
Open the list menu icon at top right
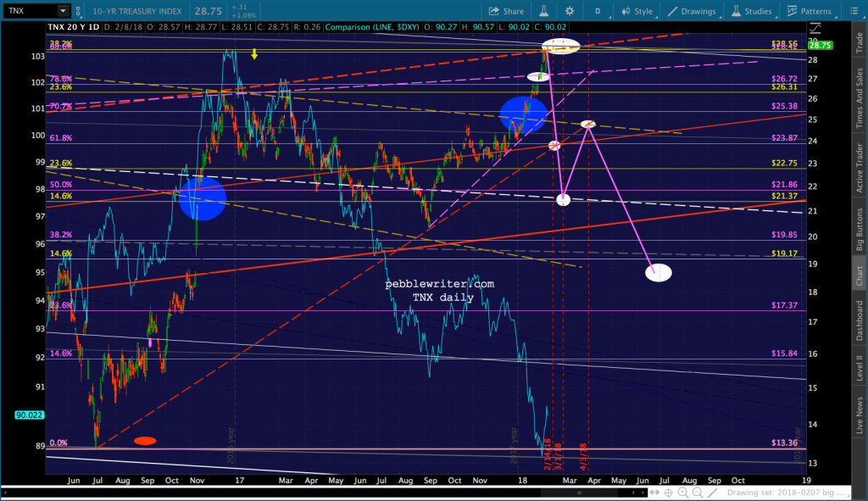(x=854, y=11)
